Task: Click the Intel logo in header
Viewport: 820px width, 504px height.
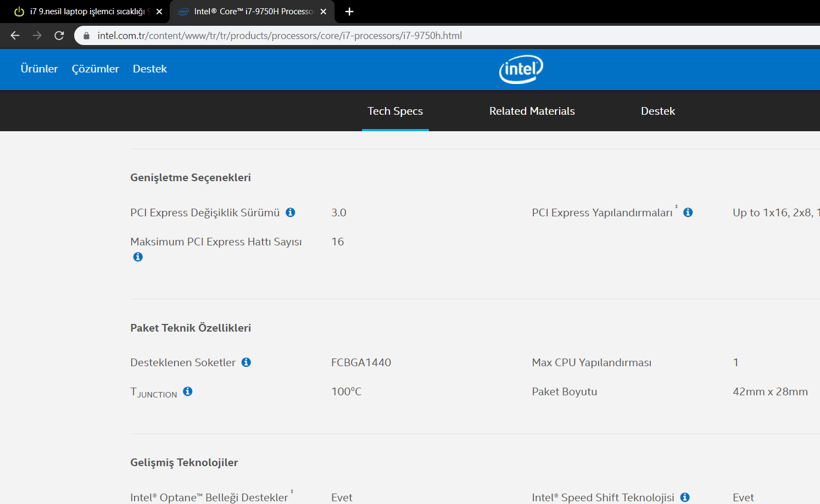Action: click(521, 69)
